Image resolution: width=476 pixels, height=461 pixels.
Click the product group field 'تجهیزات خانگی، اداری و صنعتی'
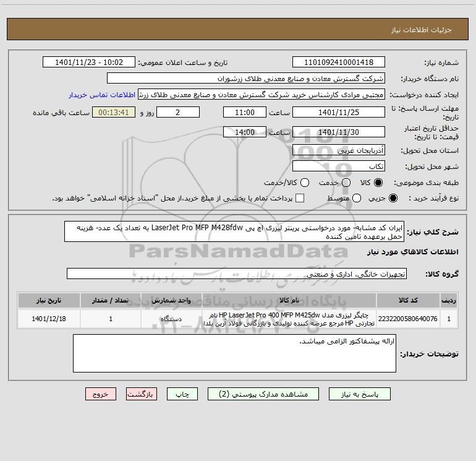[237, 274]
